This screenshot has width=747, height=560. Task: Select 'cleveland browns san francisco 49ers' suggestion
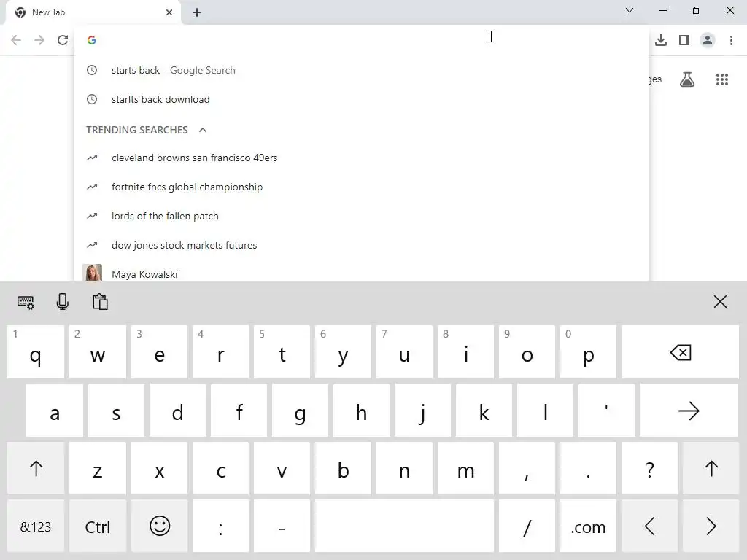tap(362, 157)
